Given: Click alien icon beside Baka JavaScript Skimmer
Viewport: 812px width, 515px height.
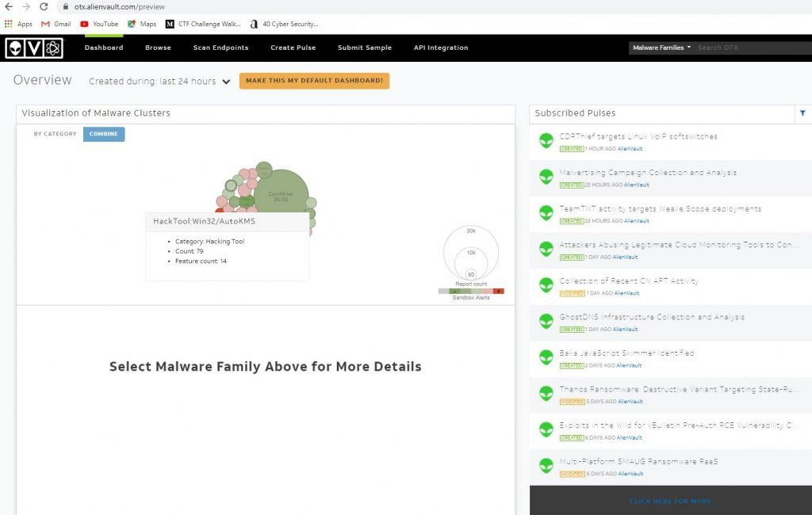Looking at the screenshot, I should 546,358.
